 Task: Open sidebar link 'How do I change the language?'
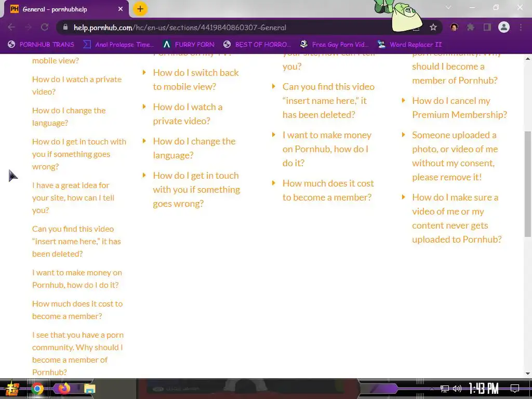pos(69,117)
